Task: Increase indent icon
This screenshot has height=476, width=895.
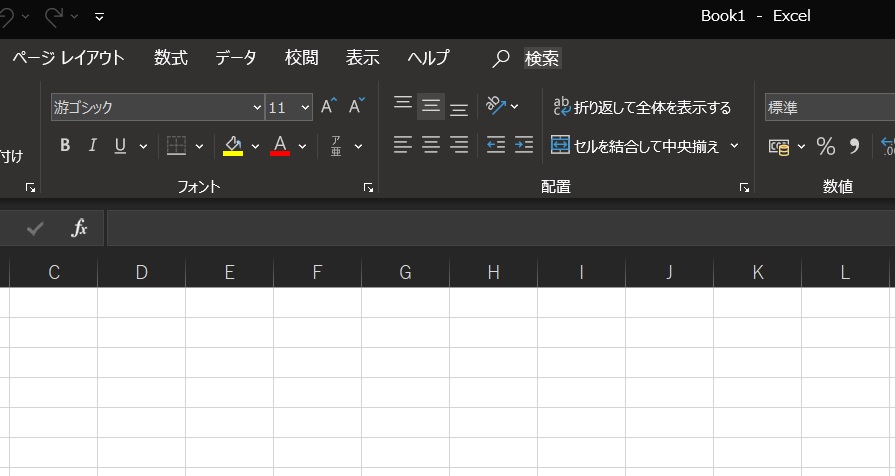Action: point(524,145)
